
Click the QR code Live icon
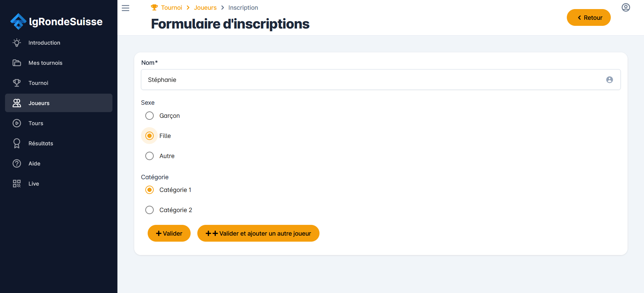(17, 184)
